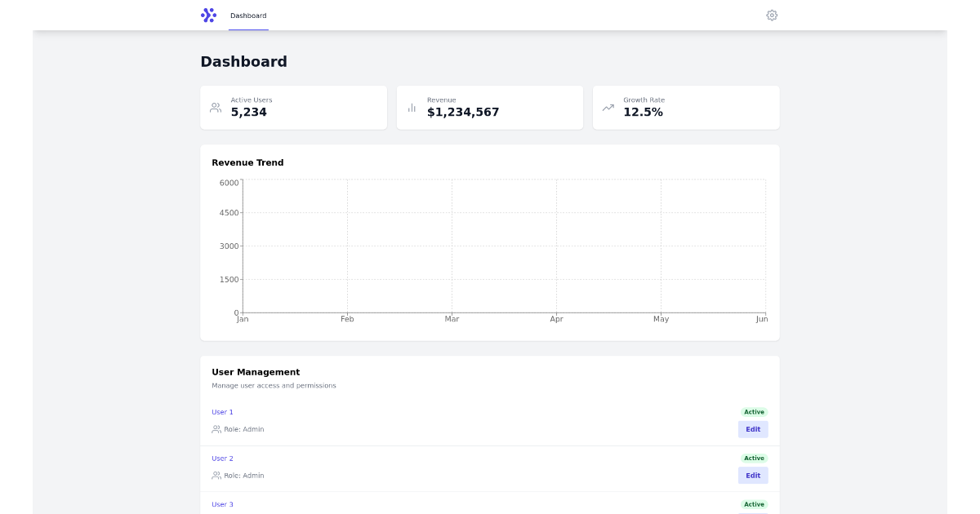The width and height of the screenshot is (980, 514).
Task: Click the bar chart icon on Revenue card
Action: click(412, 107)
